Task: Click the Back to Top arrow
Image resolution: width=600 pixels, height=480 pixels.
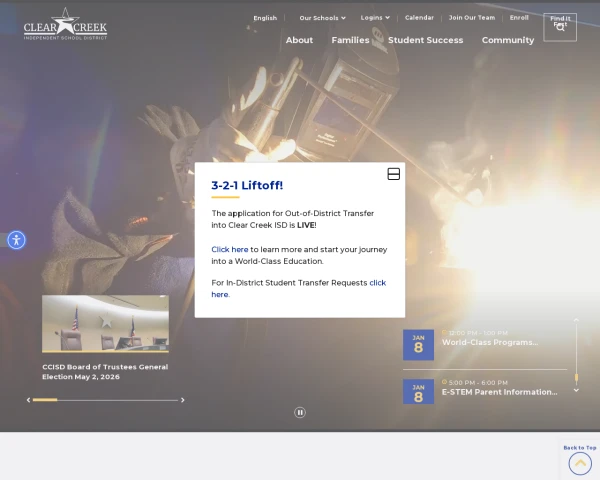Action: (x=580, y=463)
